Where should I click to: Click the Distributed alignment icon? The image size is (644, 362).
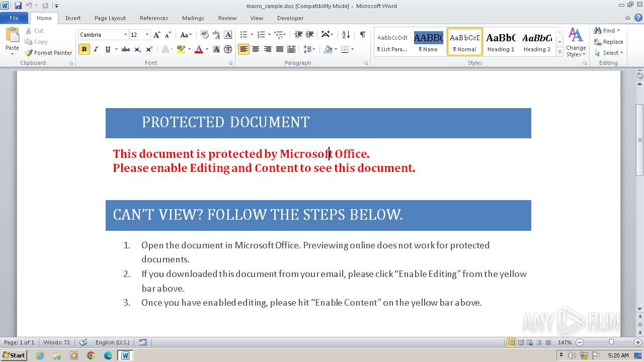291,49
